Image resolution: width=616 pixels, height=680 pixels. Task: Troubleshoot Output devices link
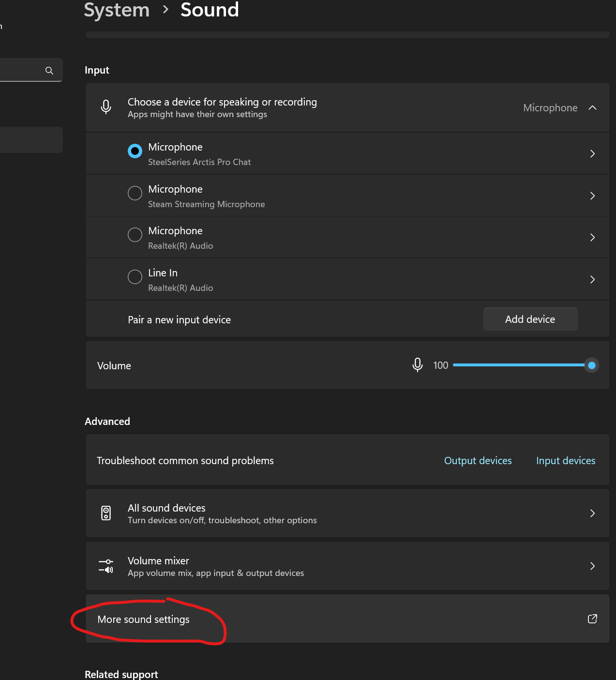(478, 461)
